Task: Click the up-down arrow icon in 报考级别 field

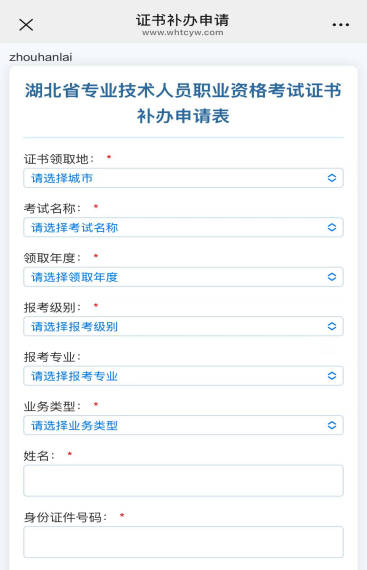Action: (332, 326)
